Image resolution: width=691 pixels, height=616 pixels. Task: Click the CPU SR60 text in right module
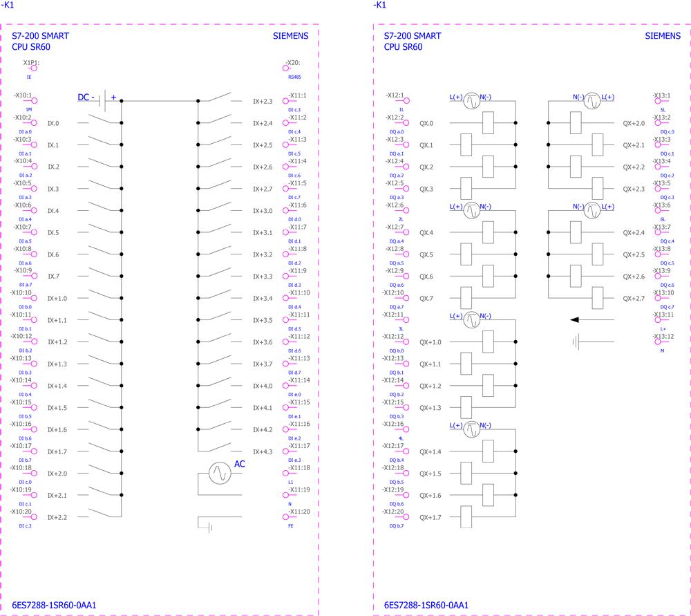pos(403,47)
